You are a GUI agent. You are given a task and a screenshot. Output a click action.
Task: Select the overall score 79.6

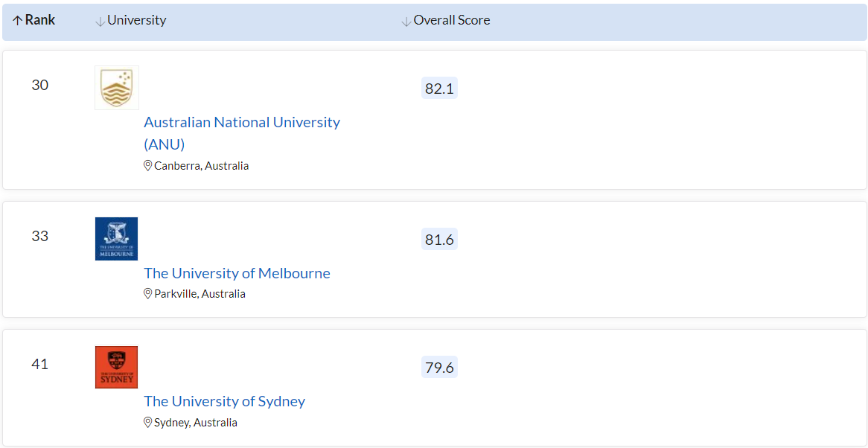(439, 367)
